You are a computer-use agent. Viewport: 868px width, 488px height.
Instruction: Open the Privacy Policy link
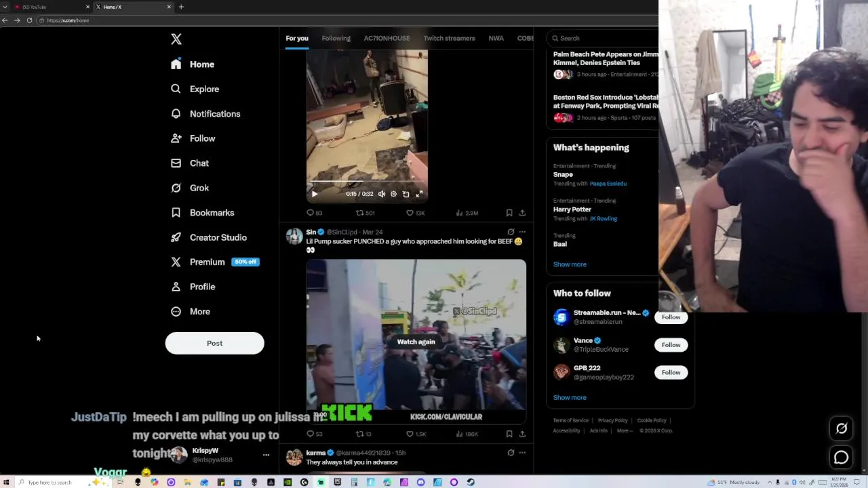tap(613, 421)
